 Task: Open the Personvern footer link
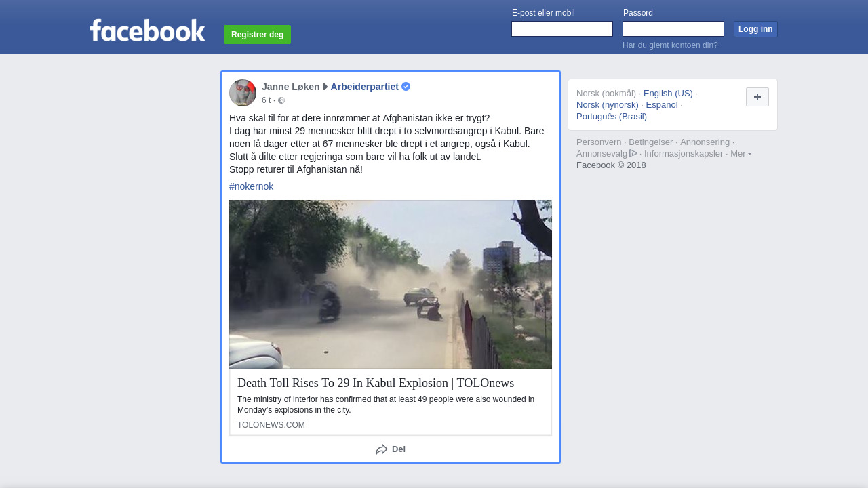pos(598,142)
